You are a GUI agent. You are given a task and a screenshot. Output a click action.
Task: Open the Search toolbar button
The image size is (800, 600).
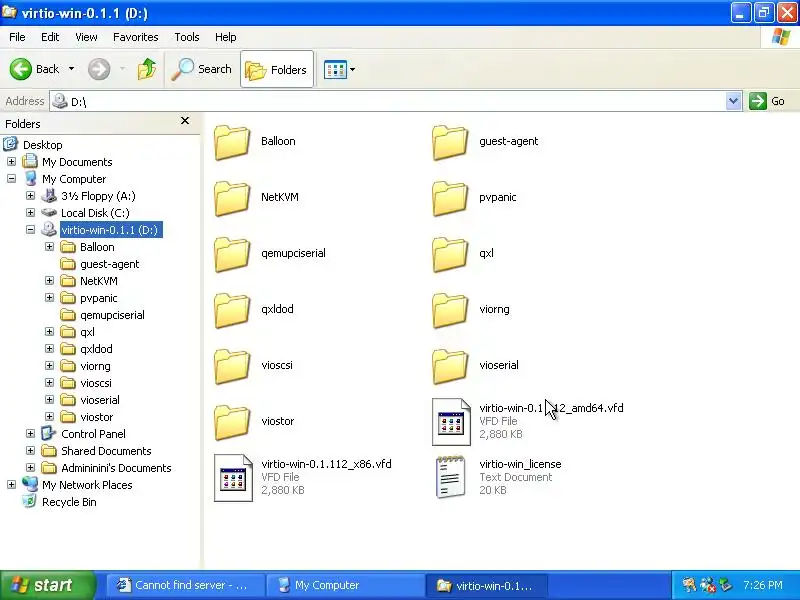click(202, 69)
